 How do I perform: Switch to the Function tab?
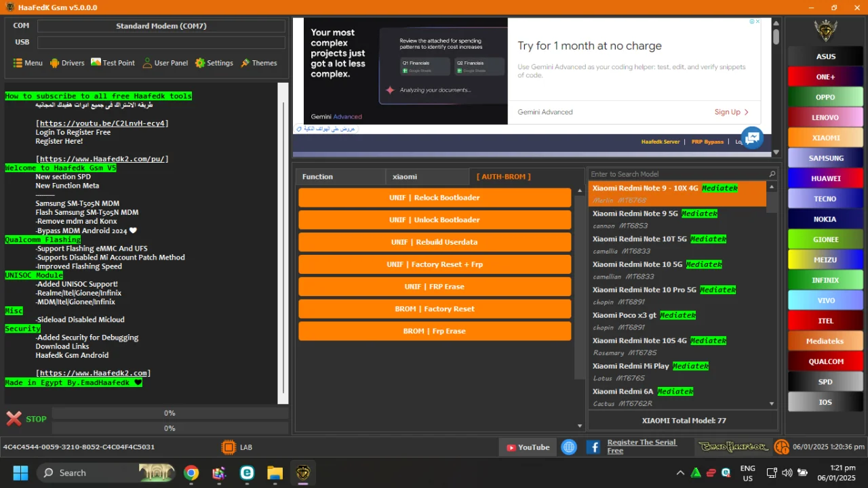340,177
